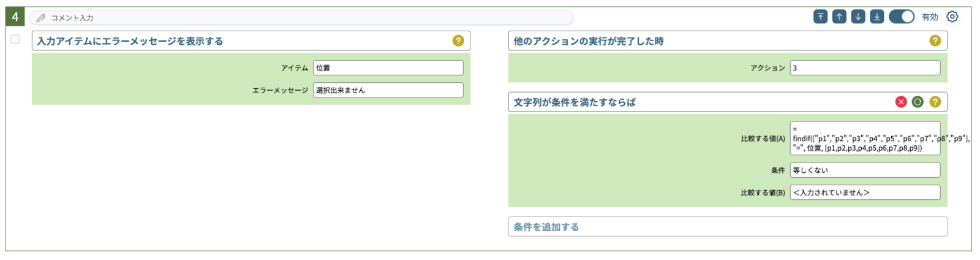Open the 入力アイテムにエラーメッセージを表示する action selector
980x260 pixels.
[x=251, y=40]
